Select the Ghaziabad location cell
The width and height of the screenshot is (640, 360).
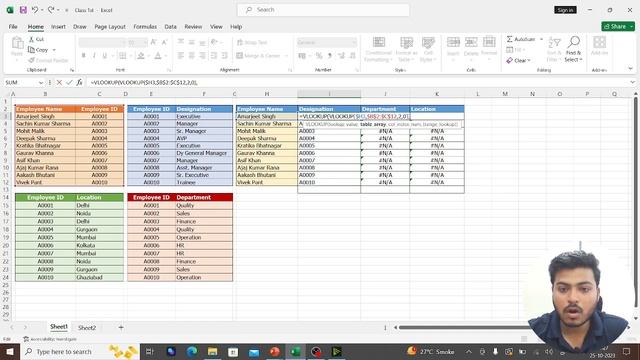[x=99, y=278]
